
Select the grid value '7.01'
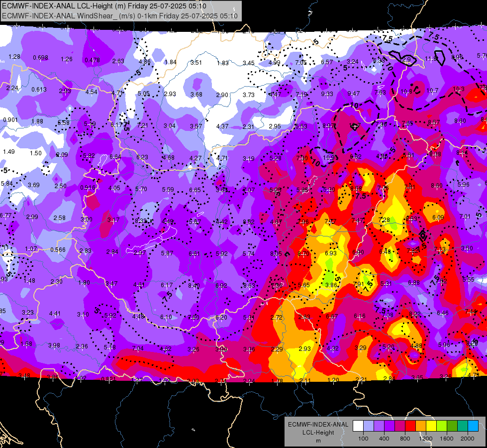click(465, 217)
